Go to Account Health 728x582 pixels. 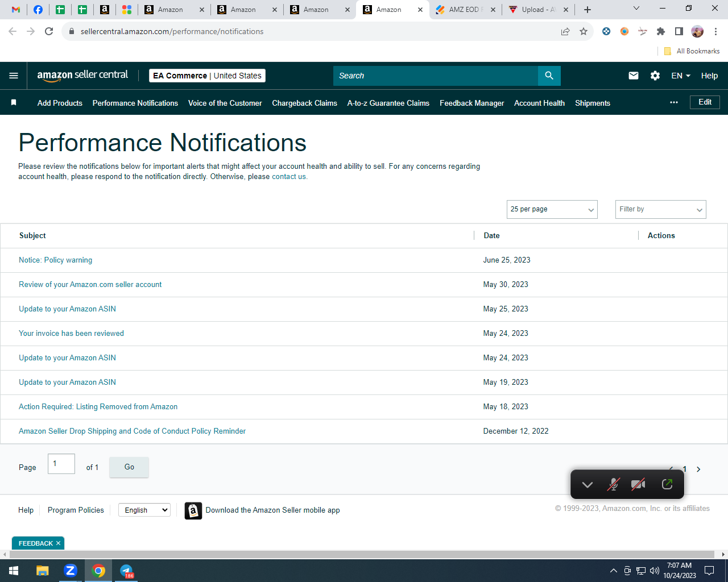540,103
